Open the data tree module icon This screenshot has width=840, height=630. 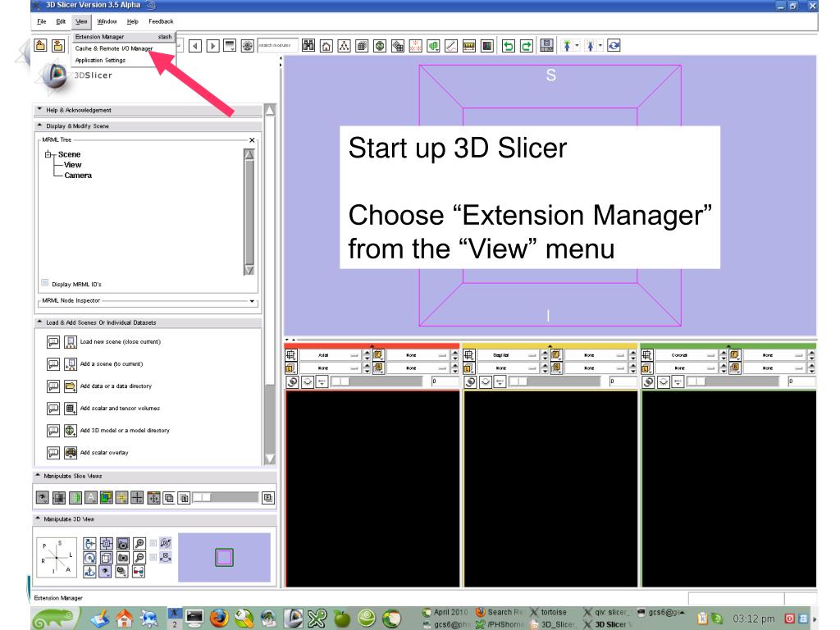coord(344,46)
